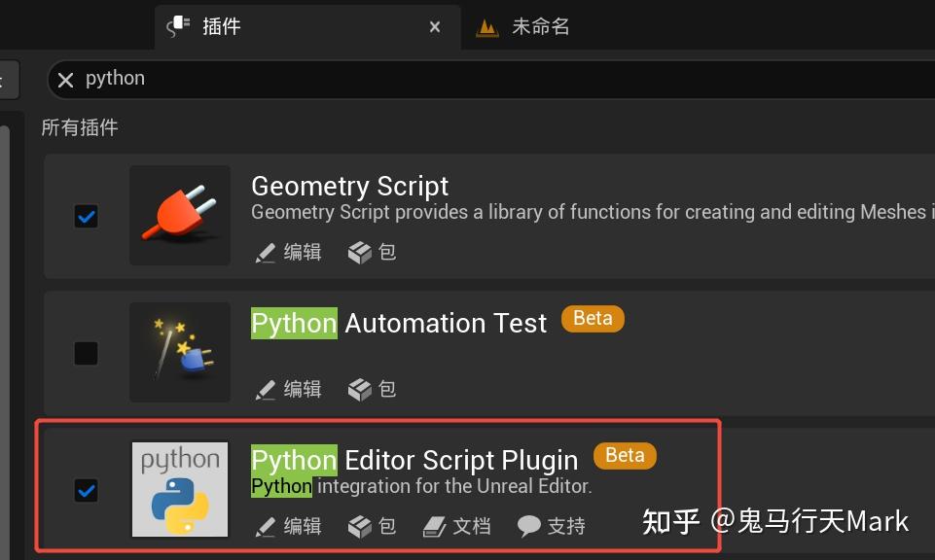The image size is (935, 560).
Task: Select the 插件 tab
Action: pos(222,26)
